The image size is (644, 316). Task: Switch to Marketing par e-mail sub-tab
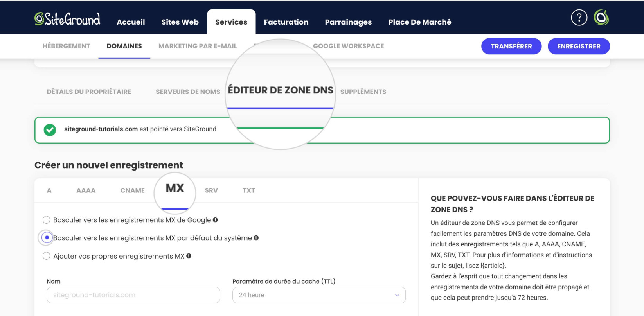198,46
